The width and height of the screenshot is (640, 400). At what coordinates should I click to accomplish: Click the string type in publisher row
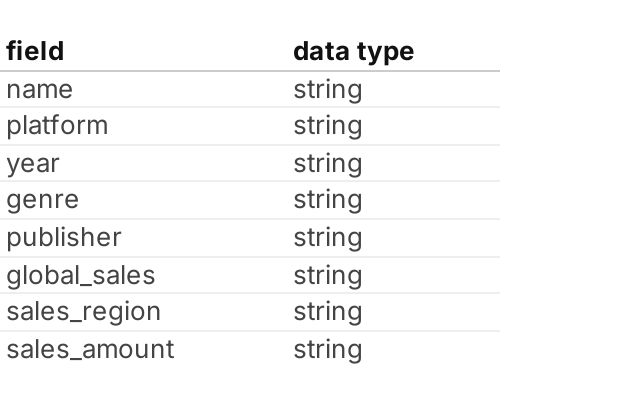327,237
